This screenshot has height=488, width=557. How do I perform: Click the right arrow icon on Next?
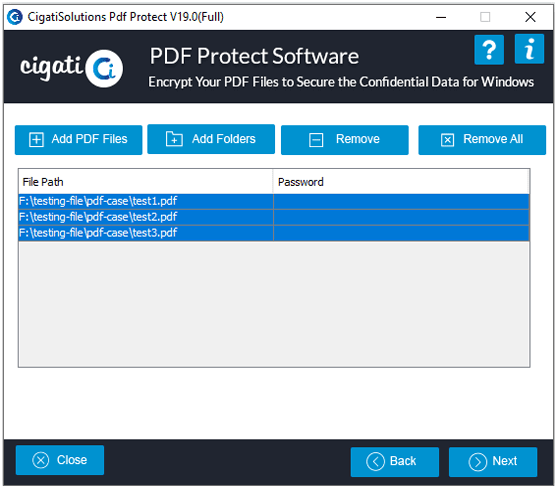(477, 462)
